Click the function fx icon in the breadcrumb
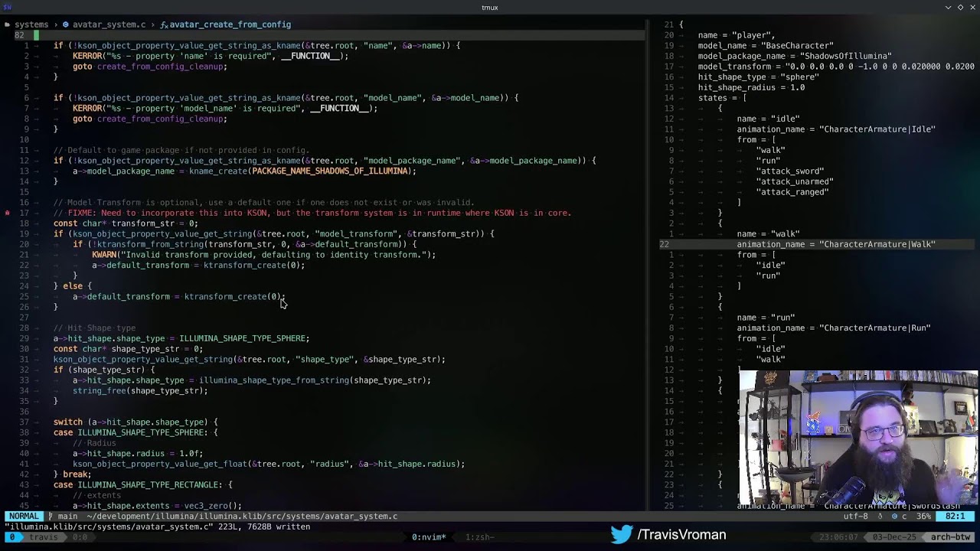980x551 pixels. (x=164, y=24)
